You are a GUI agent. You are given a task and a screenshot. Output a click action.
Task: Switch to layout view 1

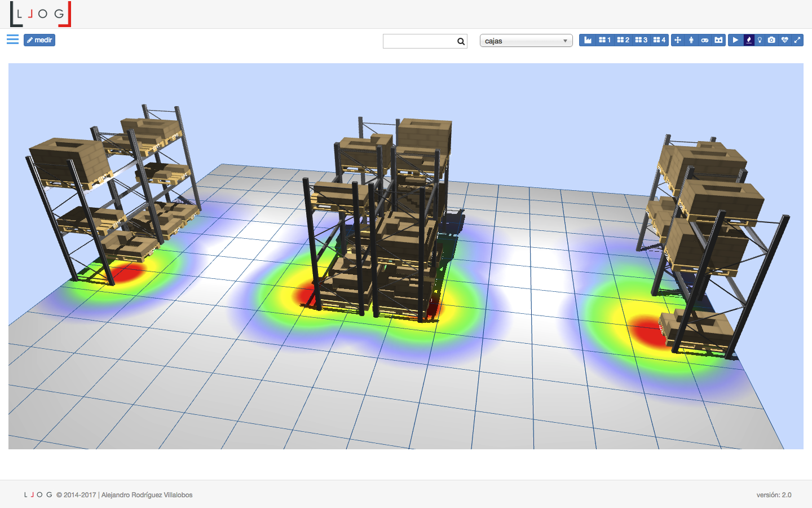tap(604, 40)
